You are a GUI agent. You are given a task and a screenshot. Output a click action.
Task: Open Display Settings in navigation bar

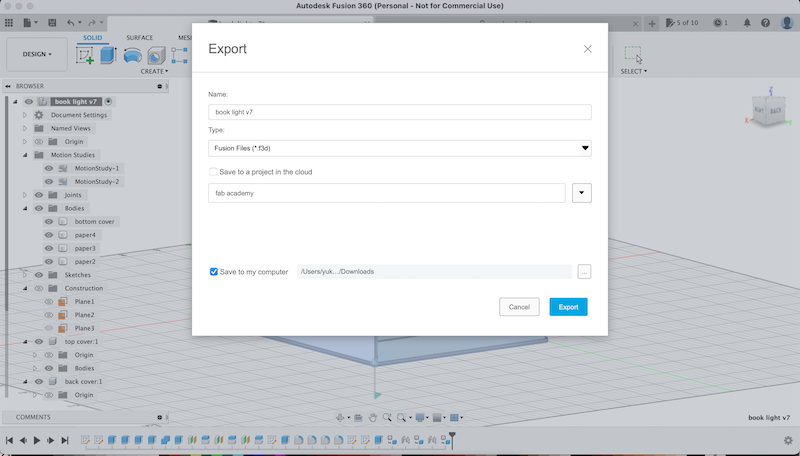(420, 418)
